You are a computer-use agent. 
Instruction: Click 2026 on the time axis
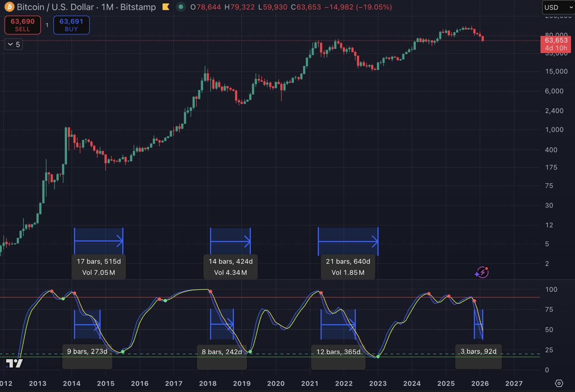point(480,383)
